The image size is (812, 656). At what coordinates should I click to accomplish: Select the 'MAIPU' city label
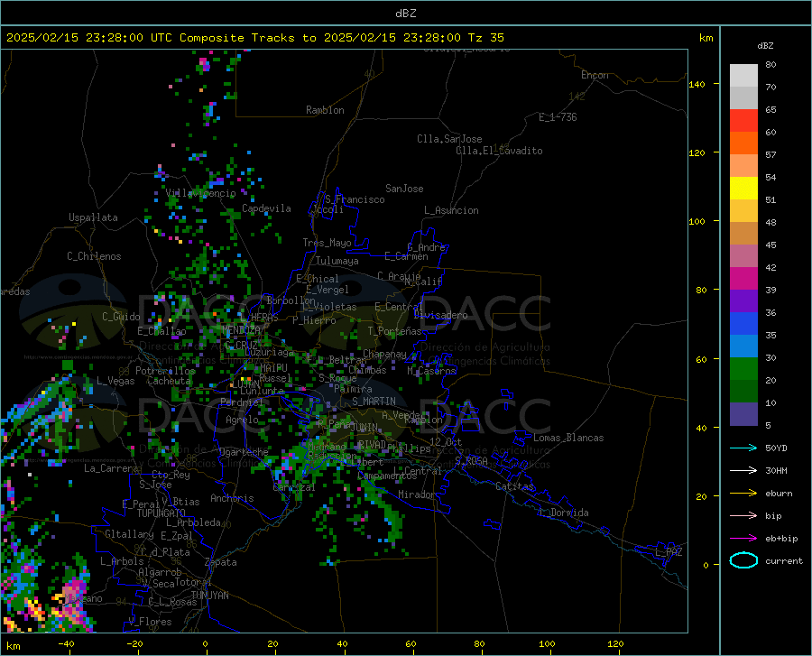click(x=273, y=367)
